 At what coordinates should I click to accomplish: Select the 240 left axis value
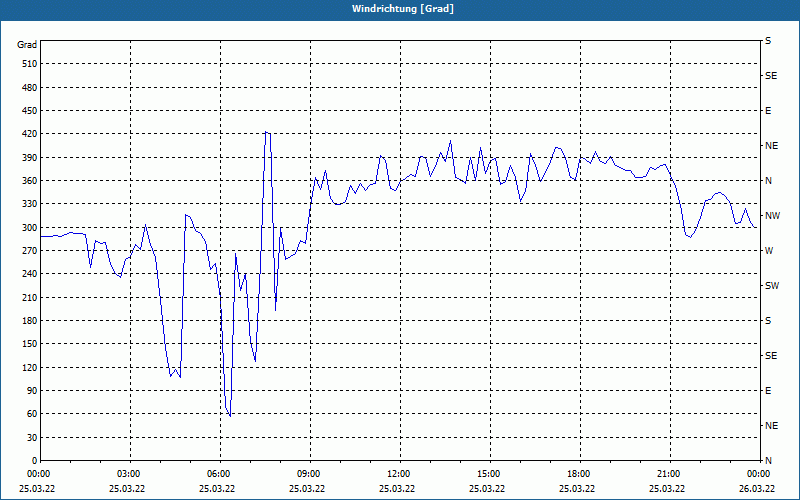(30, 274)
